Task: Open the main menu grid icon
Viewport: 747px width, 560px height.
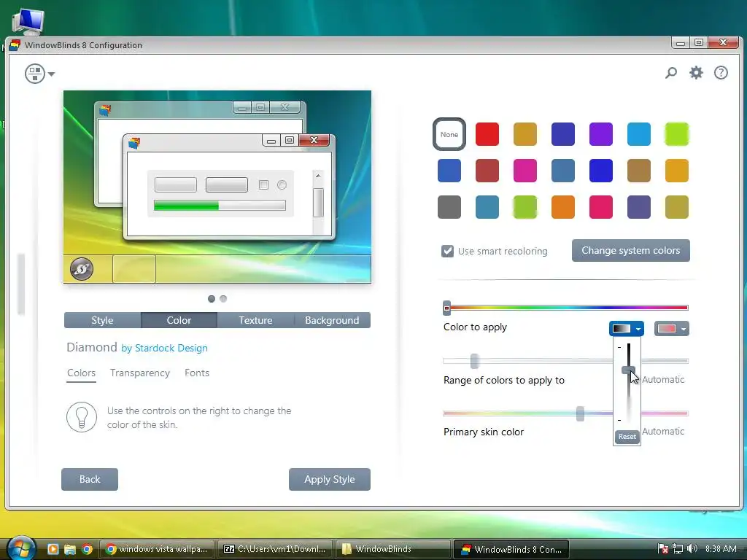Action: pyautogui.click(x=35, y=74)
